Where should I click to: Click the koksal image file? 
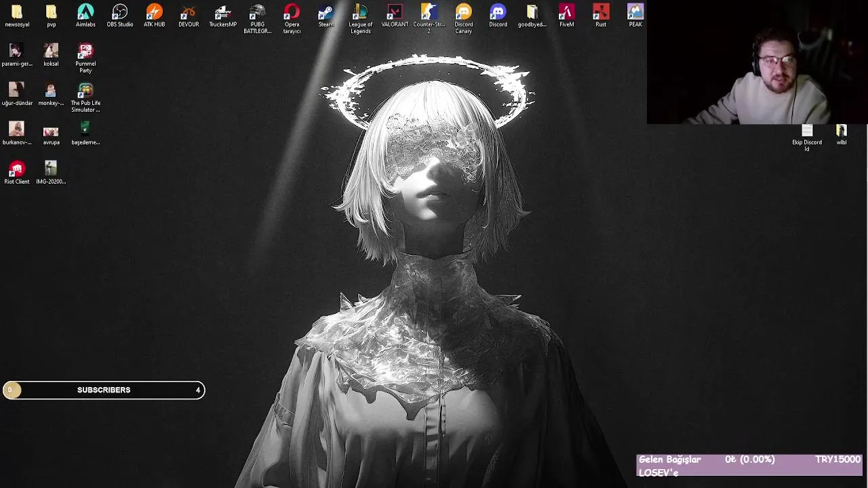click(x=52, y=55)
